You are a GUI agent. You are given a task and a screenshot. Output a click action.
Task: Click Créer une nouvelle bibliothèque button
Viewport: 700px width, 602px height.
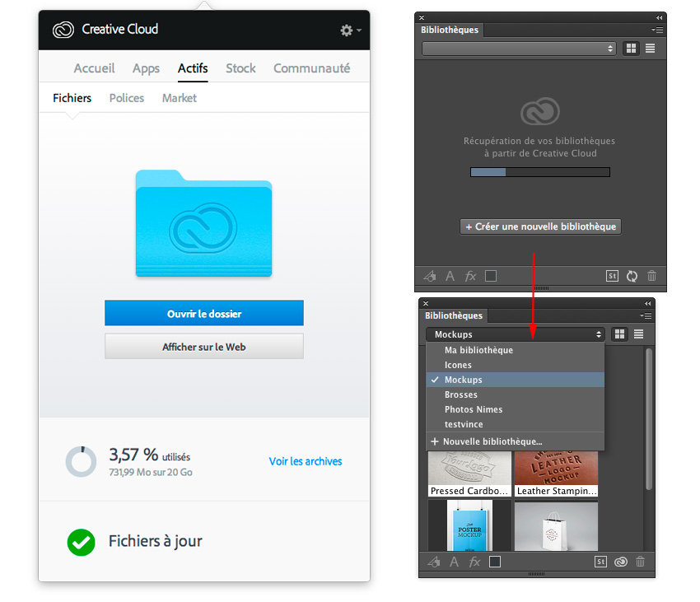(540, 226)
